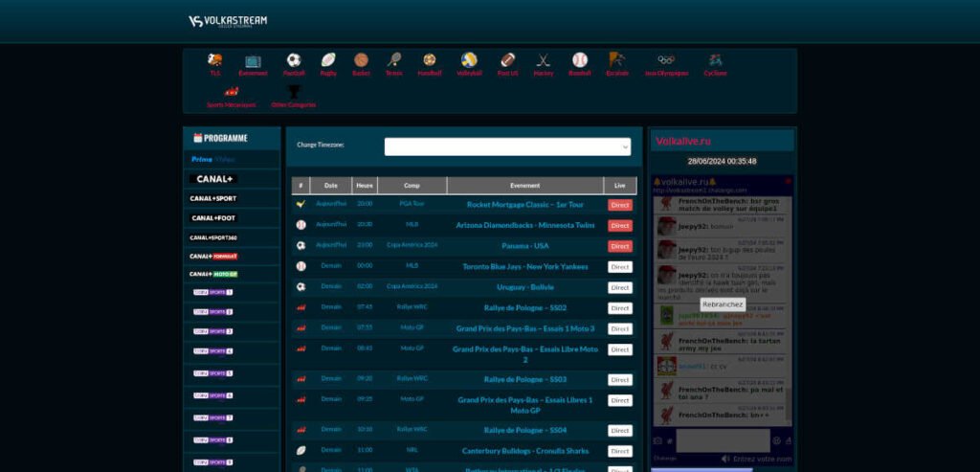Click the Sports Mécaniques car icon
The height and width of the screenshot is (472, 980).
232,92
